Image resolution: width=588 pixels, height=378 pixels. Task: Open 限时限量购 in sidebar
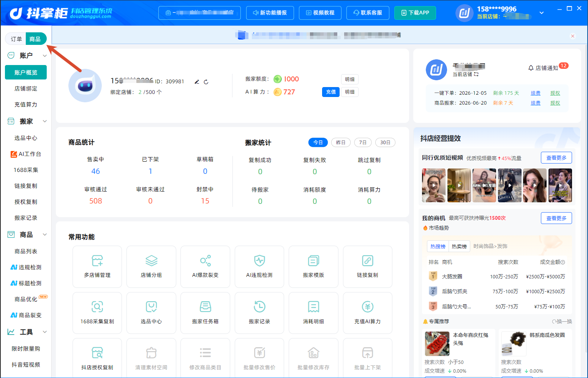[x=26, y=349]
